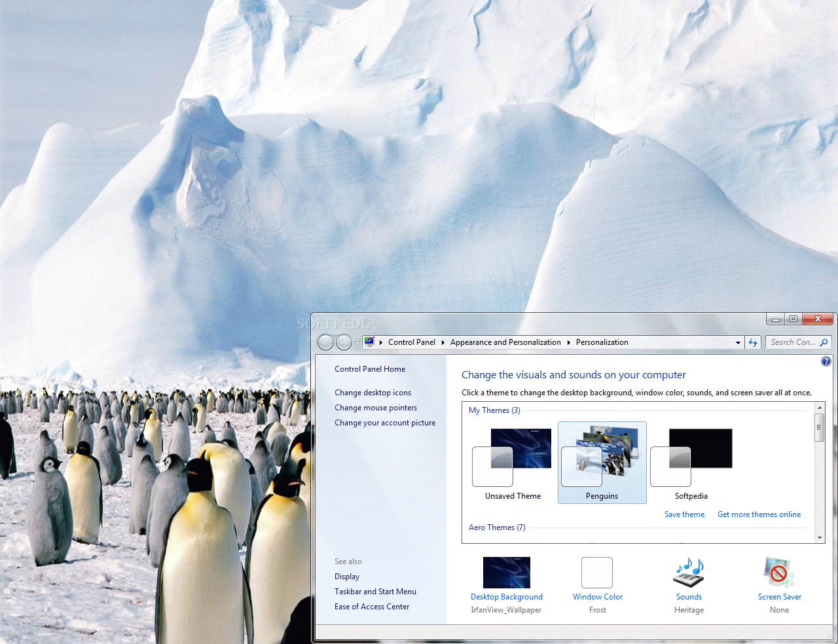Screen dimensions: 838x644
Task: Click the Control Panel icon in address bar
Action: coord(369,342)
